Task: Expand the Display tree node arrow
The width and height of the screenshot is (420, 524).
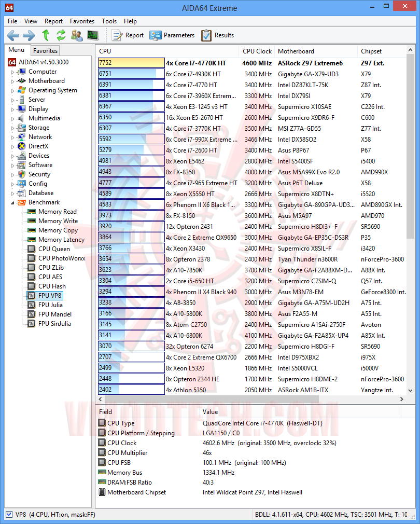Action: click(12, 109)
